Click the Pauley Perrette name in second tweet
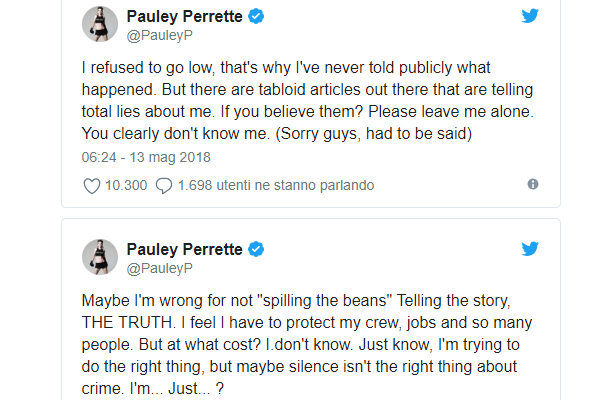The height and width of the screenshot is (400, 600). 185,249
